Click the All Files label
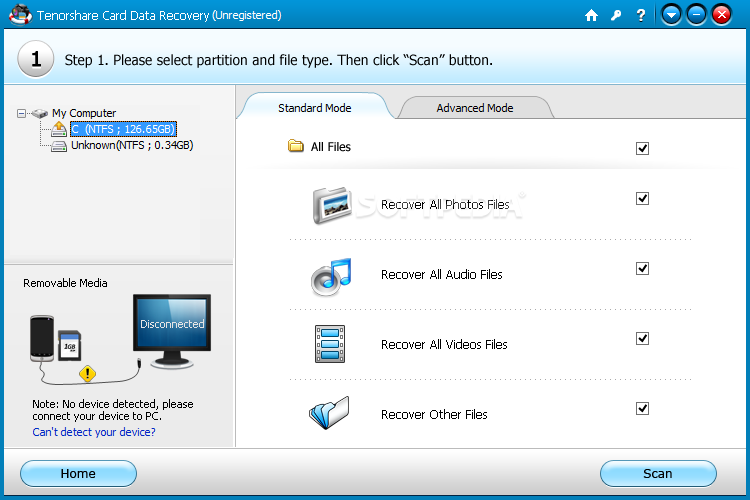The image size is (750, 500). click(331, 146)
